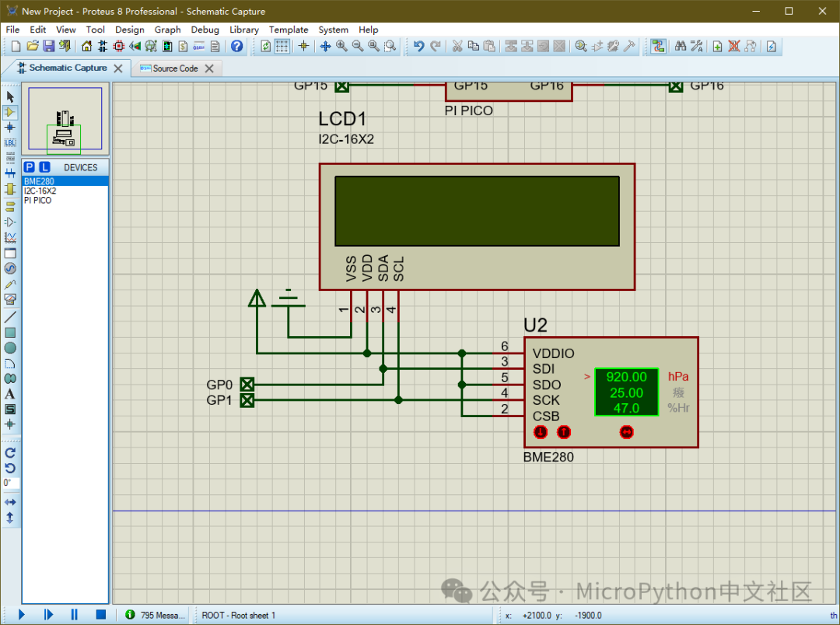Click the GP0 terminal on the schematic

pos(247,384)
